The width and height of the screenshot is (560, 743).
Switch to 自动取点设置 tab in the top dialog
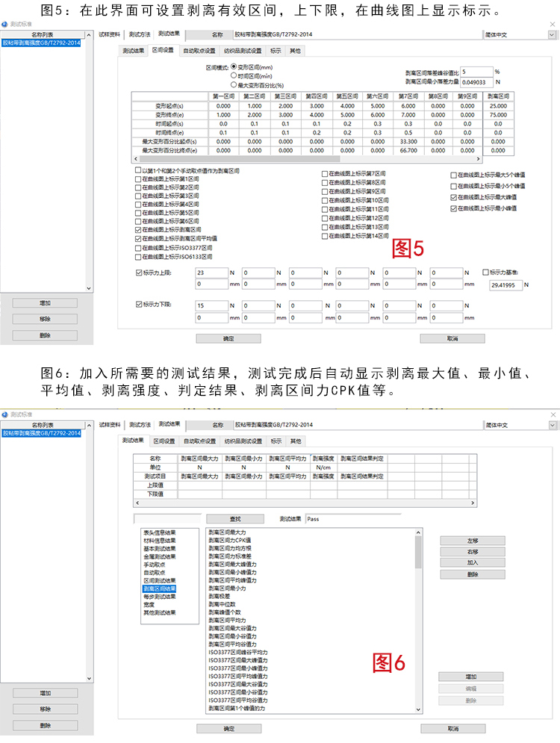[x=199, y=51]
